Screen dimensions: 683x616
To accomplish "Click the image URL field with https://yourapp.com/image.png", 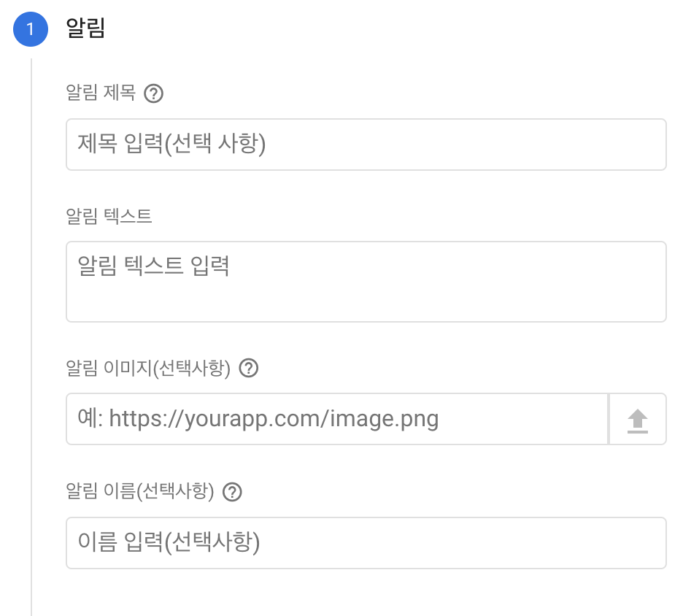I will click(337, 419).
